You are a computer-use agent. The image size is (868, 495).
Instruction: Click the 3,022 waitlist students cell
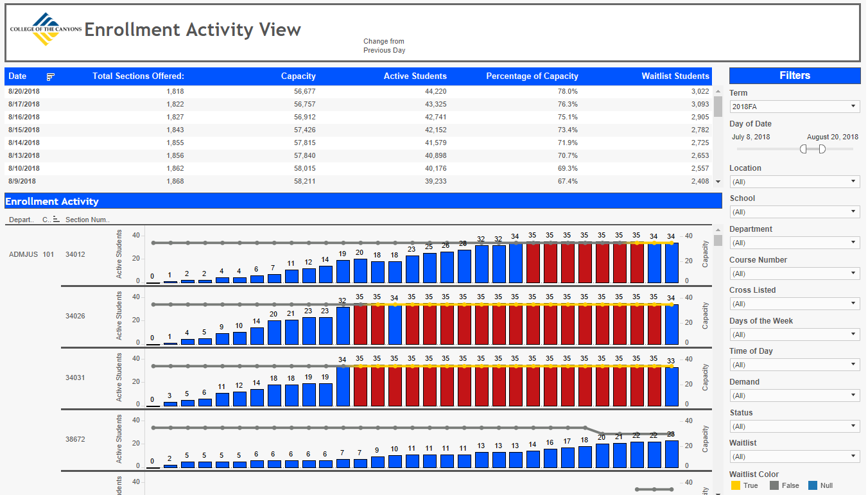700,92
